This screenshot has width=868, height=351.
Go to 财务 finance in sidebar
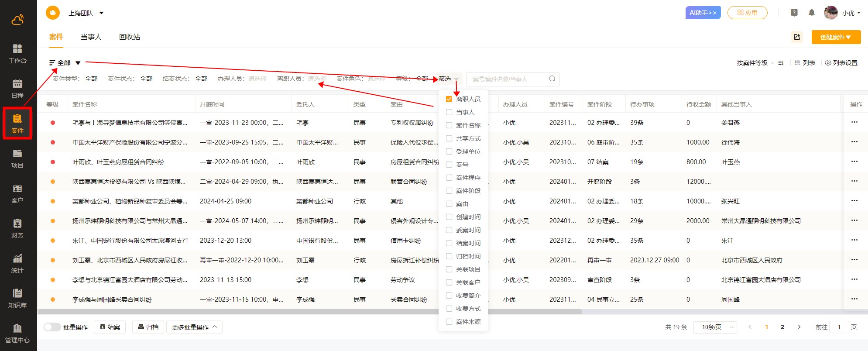click(x=17, y=228)
